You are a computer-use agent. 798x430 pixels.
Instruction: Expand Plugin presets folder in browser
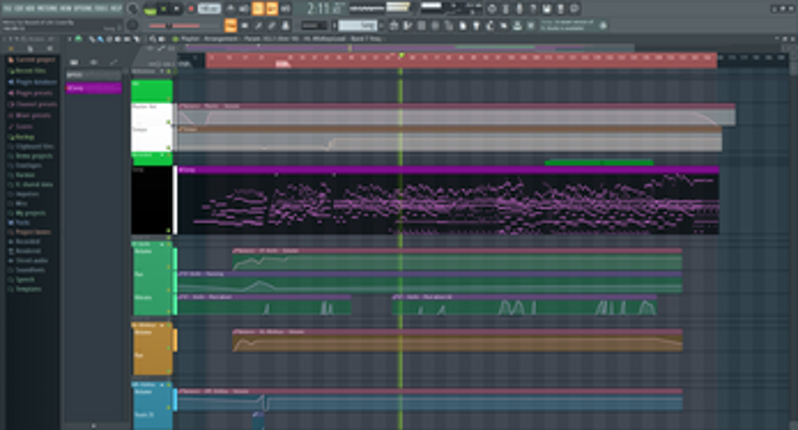(34, 93)
